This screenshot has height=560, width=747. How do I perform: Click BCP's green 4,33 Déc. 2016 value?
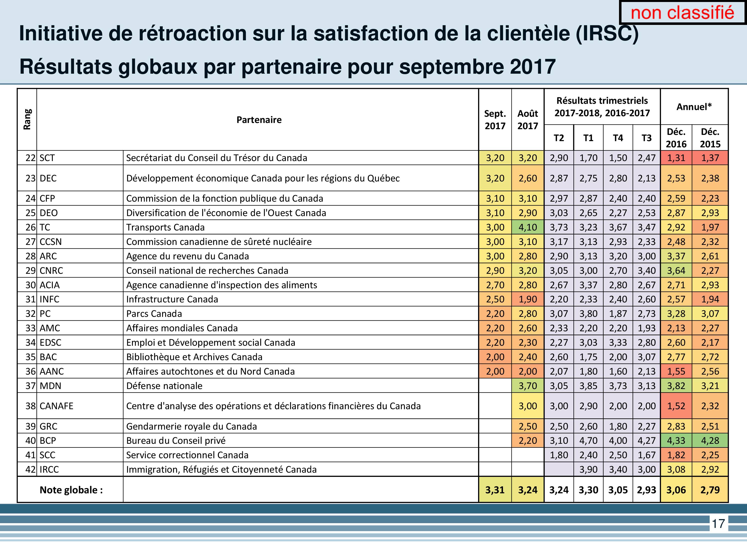pos(676,441)
